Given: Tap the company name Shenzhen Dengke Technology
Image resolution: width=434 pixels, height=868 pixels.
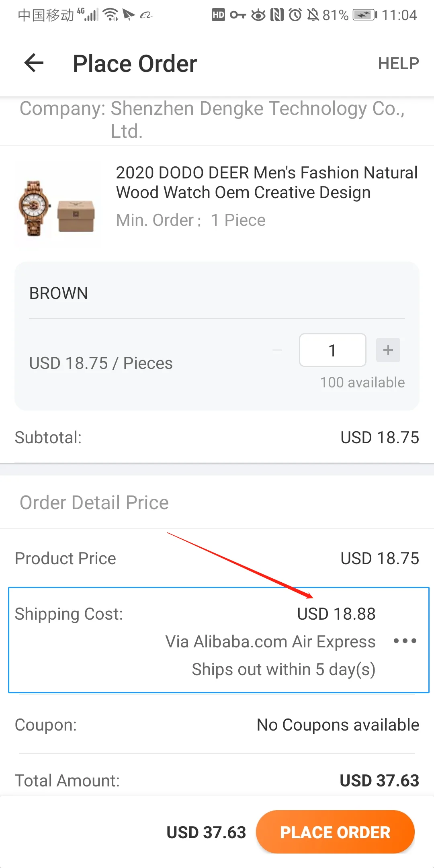Looking at the screenshot, I should click(x=212, y=119).
